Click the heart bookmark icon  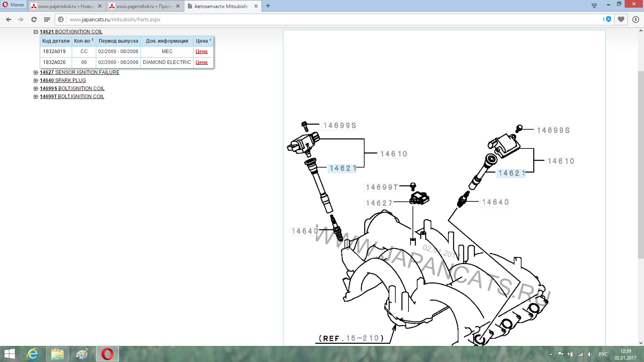(621, 19)
